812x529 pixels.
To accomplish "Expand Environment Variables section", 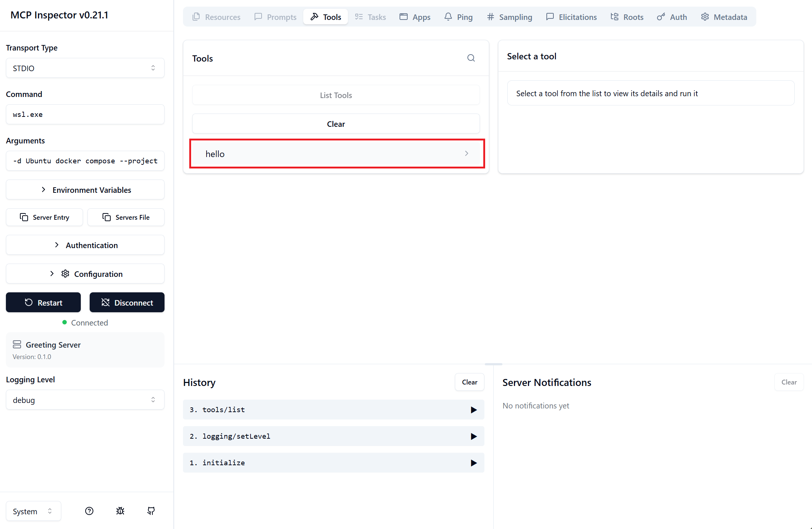I will coord(85,190).
